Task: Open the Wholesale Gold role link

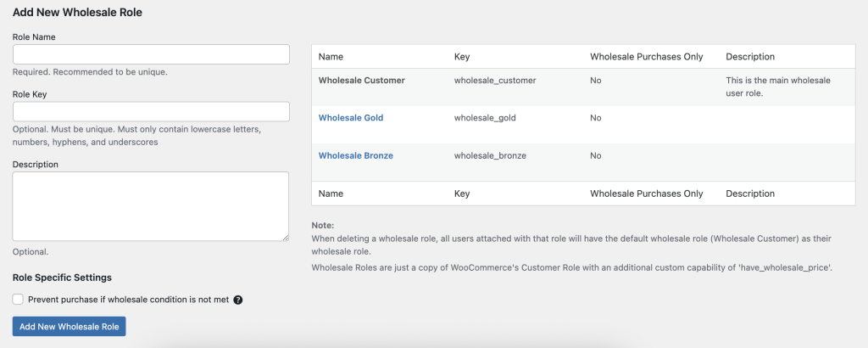Action: pos(351,118)
